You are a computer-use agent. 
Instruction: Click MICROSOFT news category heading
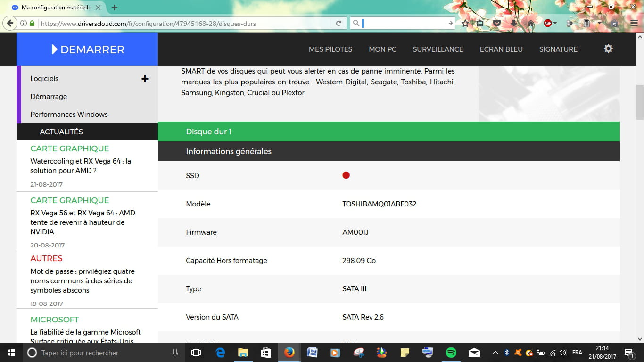point(54,320)
